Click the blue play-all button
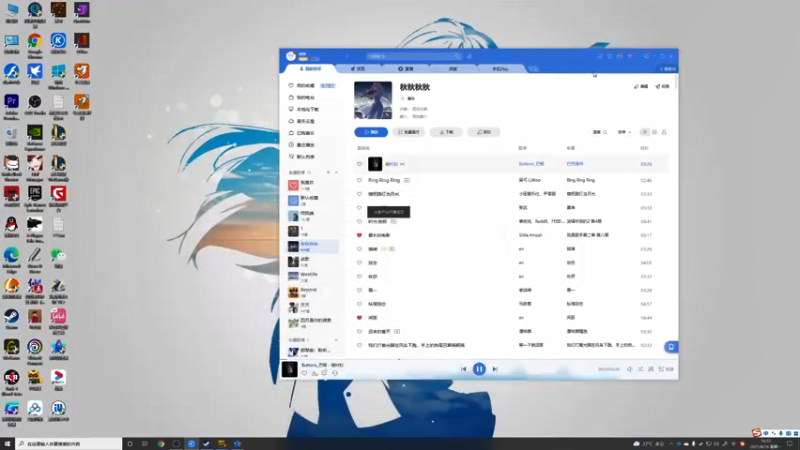This screenshot has width=800, height=450. 371,132
